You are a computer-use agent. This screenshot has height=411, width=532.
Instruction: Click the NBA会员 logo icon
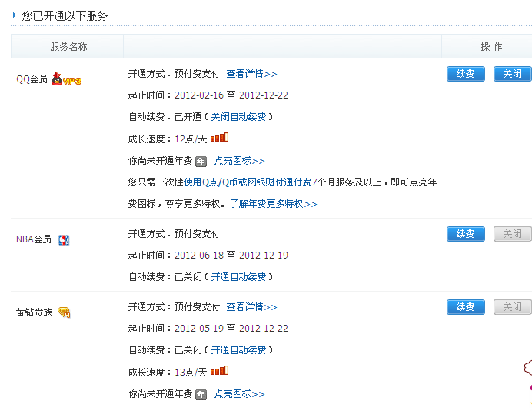[x=64, y=240]
